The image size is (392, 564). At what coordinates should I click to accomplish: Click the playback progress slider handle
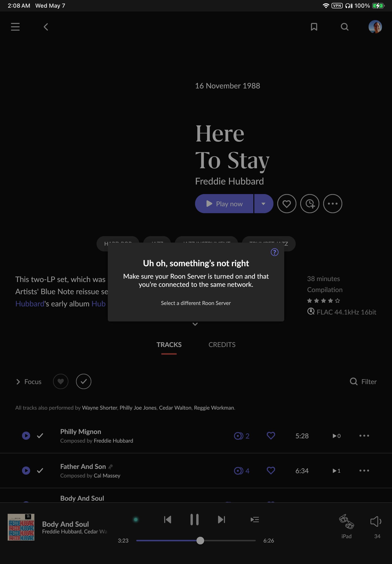[x=200, y=540]
